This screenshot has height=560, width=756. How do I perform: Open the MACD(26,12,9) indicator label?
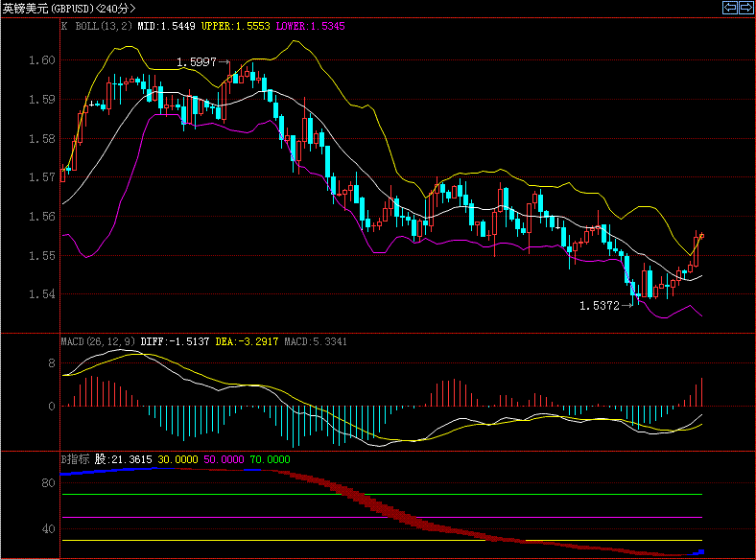[99, 340]
